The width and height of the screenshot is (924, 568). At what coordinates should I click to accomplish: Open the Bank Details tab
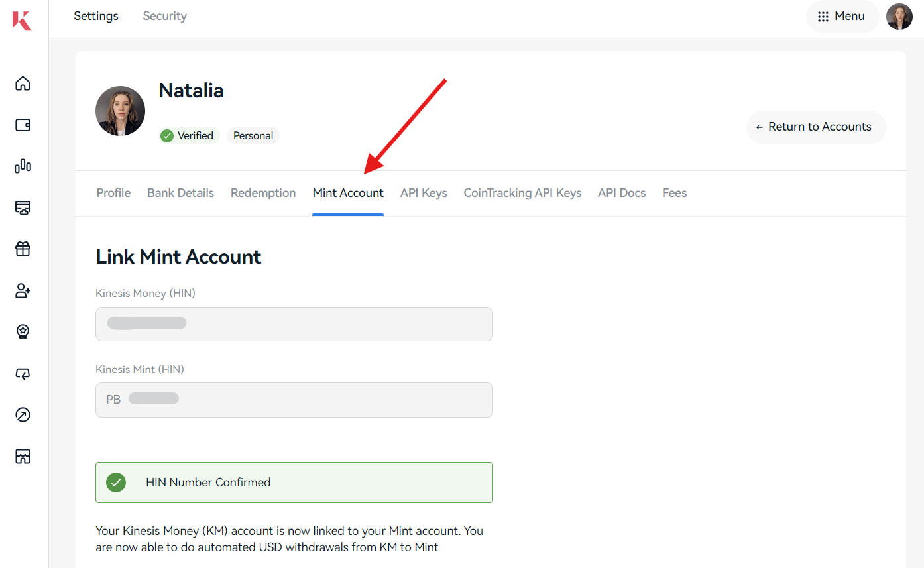180,193
